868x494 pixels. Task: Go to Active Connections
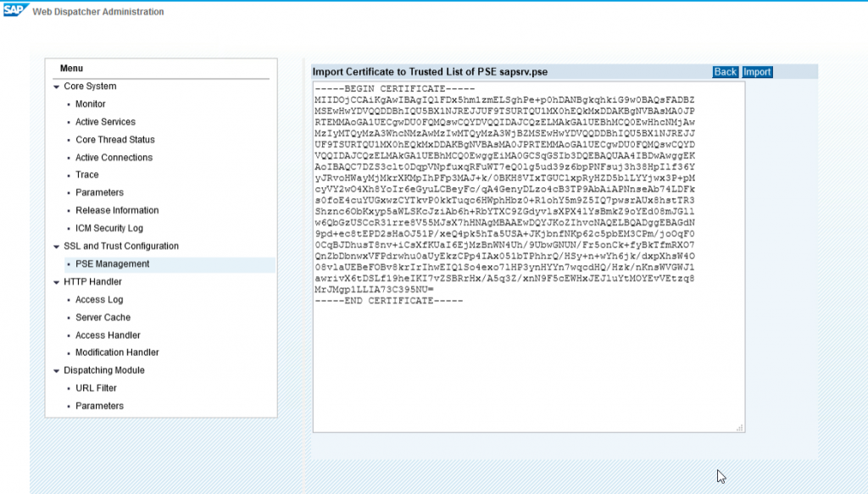click(114, 157)
